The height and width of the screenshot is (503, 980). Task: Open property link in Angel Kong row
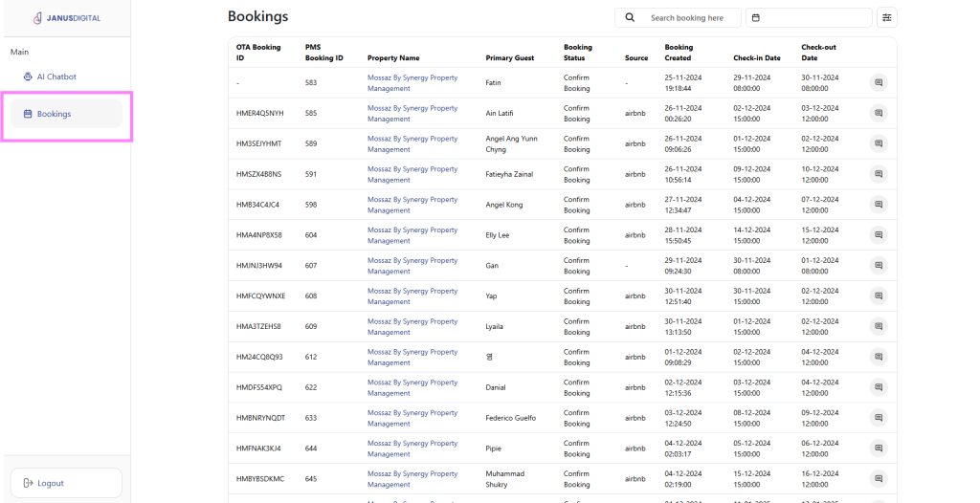(412, 205)
